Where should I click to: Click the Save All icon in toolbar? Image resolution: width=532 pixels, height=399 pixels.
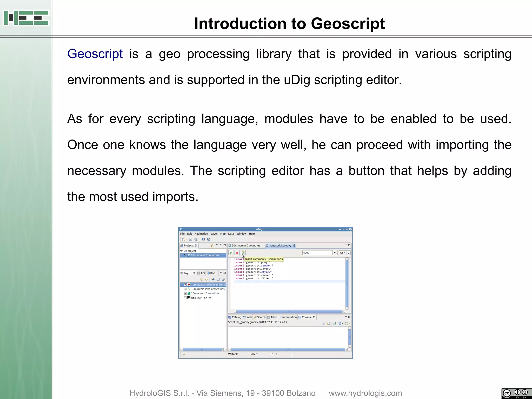(196, 239)
